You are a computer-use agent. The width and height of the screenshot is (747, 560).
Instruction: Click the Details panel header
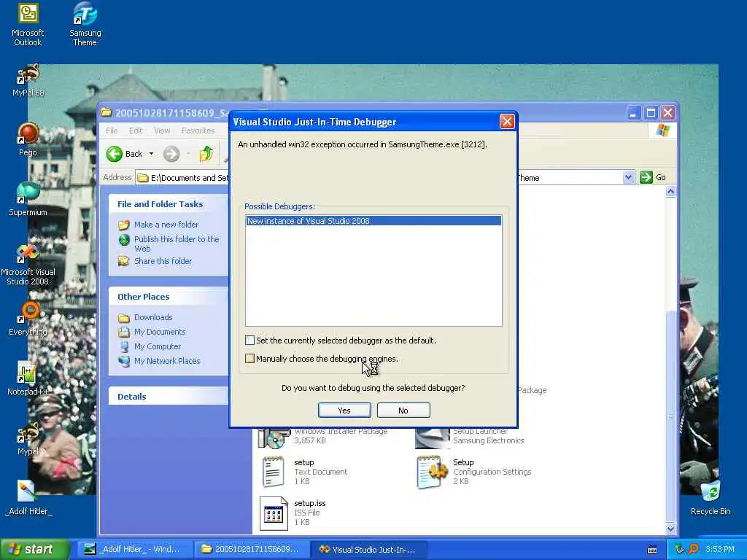click(x=169, y=396)
